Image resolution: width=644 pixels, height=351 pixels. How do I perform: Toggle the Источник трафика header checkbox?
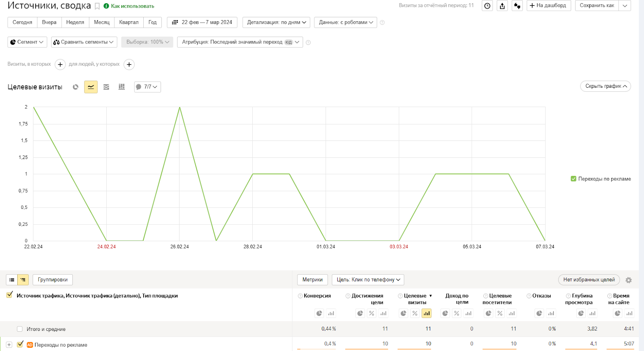[10, 295]
